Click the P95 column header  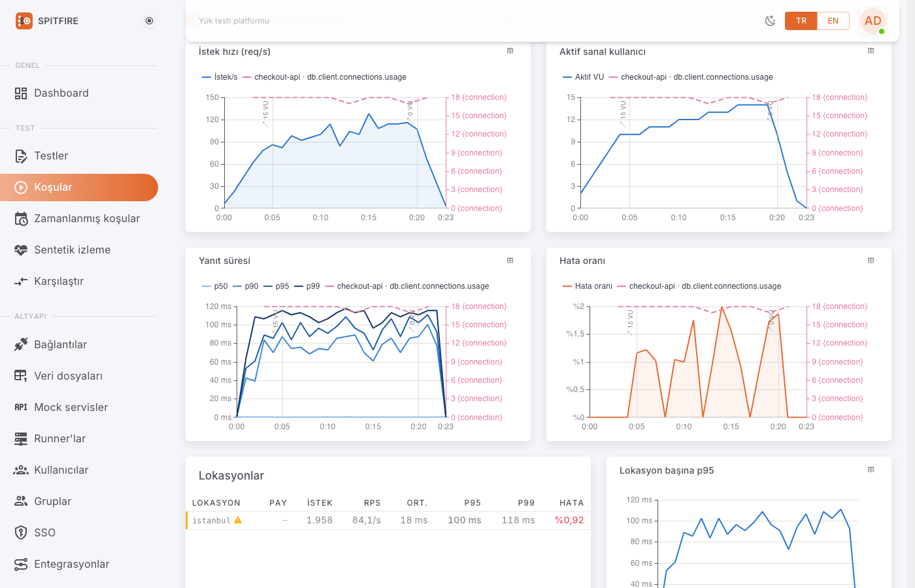(473, 503)
